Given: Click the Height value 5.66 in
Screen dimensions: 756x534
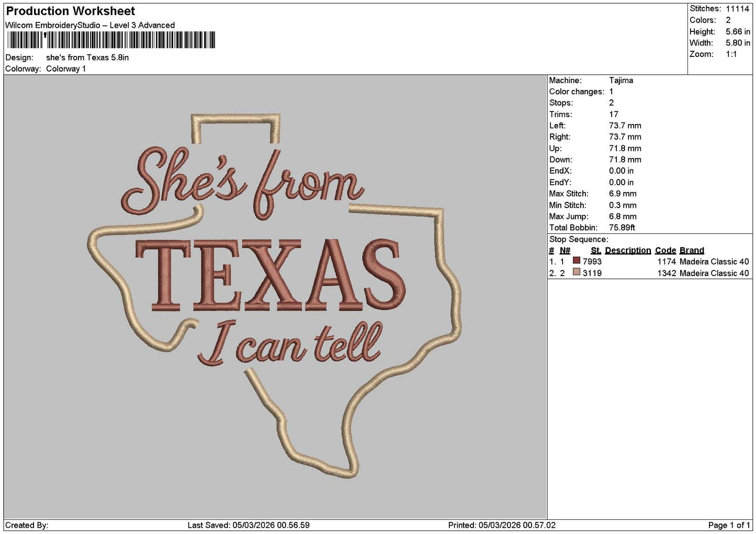Looking at the screenshot, I should tap(738, 32).
